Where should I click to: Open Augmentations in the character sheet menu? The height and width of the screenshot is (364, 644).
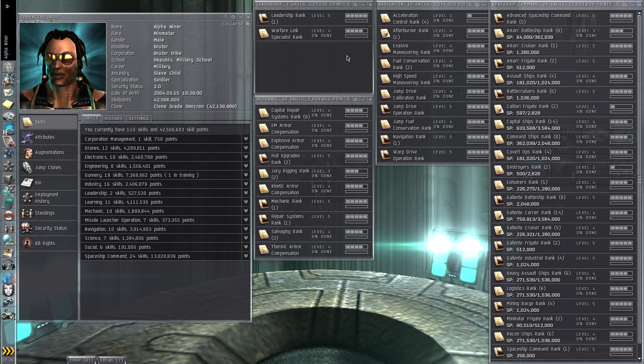pos(48,152)
